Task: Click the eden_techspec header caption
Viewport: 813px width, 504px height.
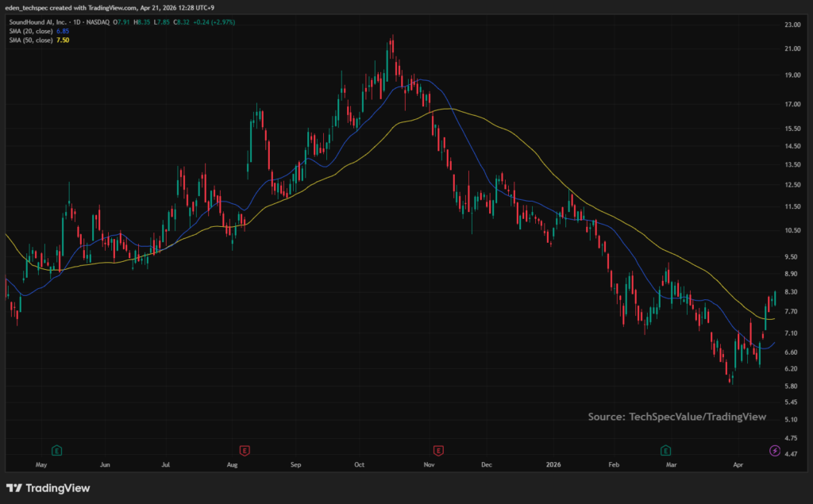Action: coord(110,8)
